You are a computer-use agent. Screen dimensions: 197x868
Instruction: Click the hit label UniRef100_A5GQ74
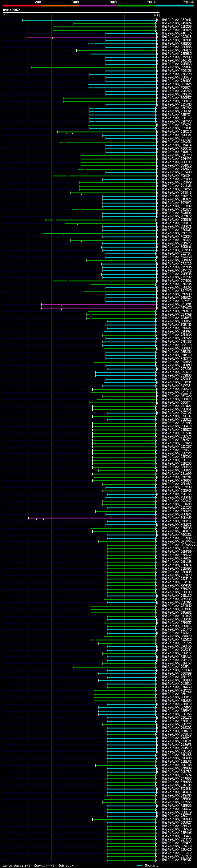[176, 88]
